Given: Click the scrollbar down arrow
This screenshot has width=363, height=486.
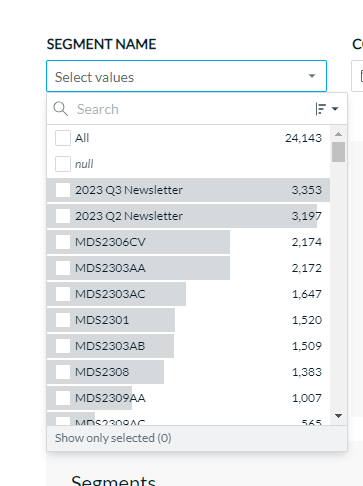Looking at the screenshot, I should tap(338, 416).
